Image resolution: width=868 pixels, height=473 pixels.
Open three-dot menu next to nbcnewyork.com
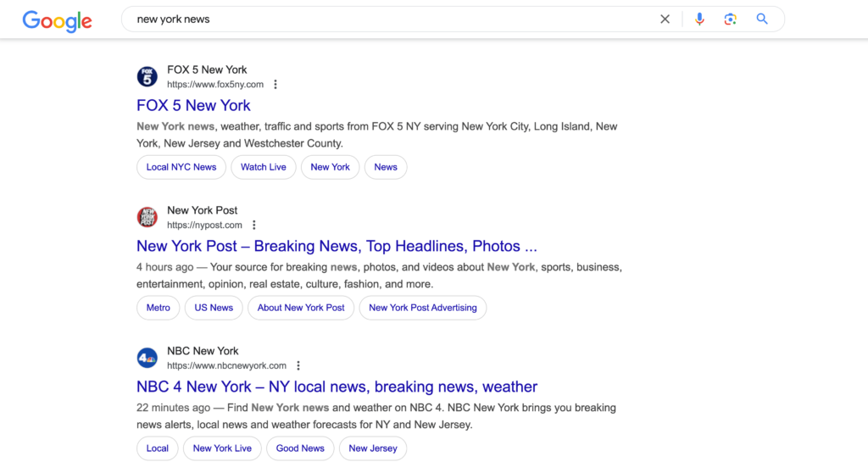pos(298,365)
